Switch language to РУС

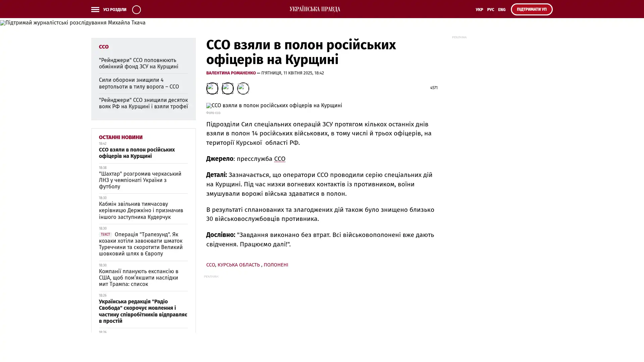(491, 10)
